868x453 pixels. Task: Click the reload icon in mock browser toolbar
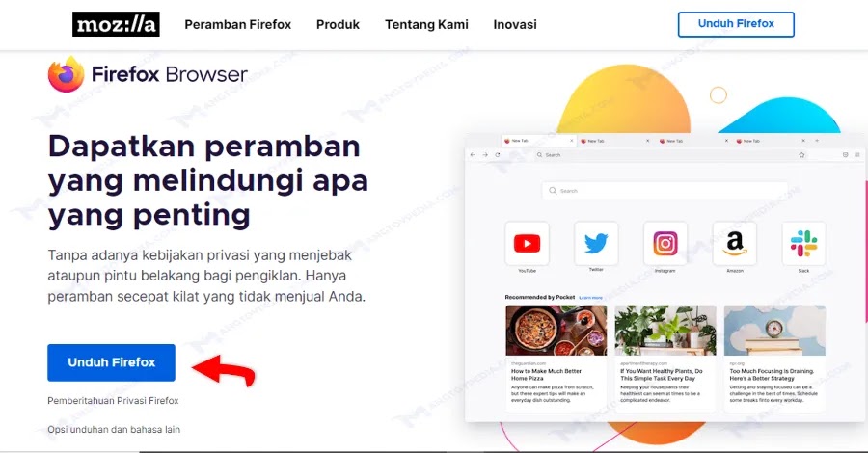(497, 155)
